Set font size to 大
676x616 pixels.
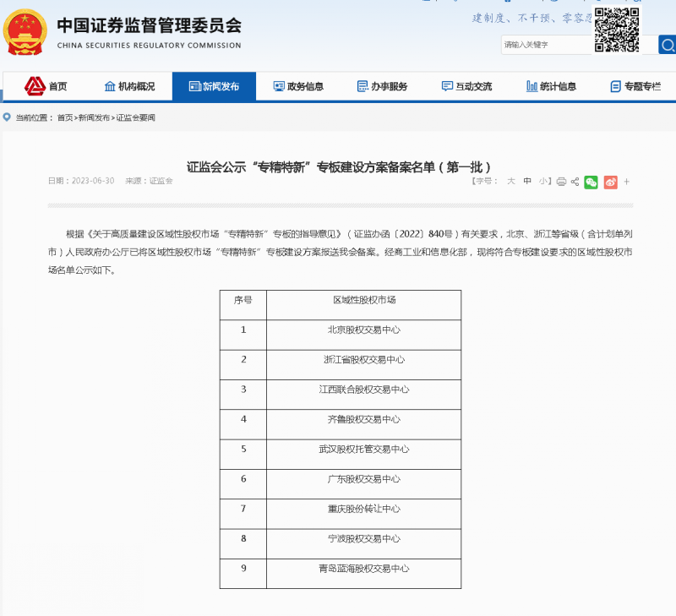(511, 181)
